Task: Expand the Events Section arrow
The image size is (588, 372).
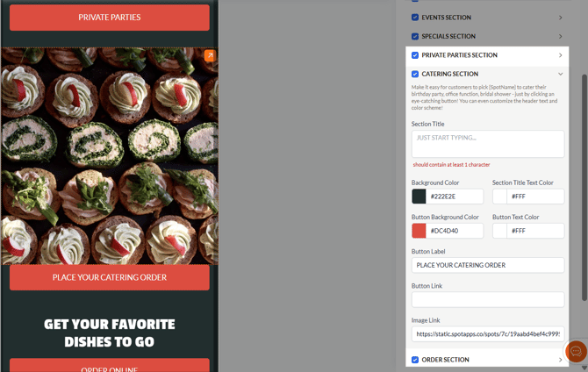Action: [560, 18]
